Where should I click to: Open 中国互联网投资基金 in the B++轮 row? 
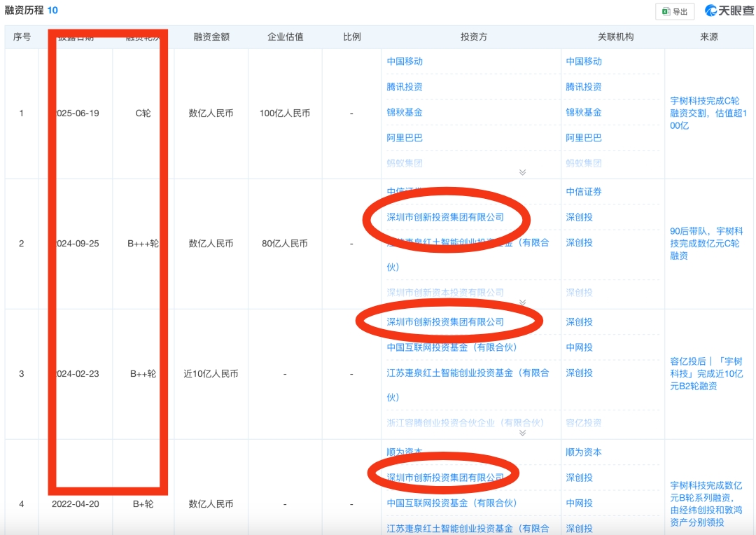point(451,347)
